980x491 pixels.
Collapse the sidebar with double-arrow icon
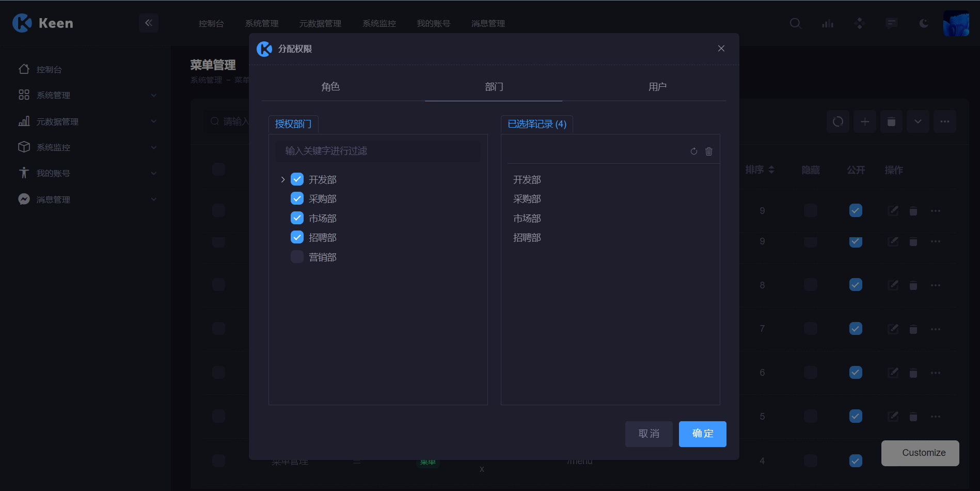149,23
